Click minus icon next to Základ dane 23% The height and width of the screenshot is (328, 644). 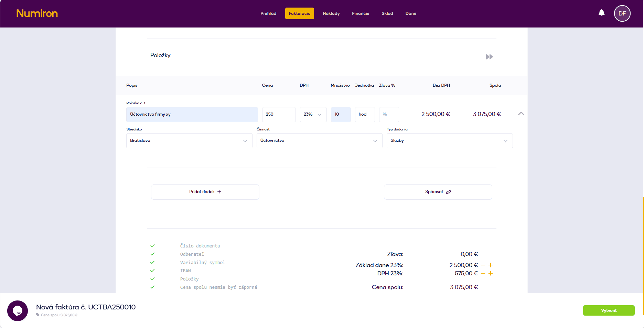click(x=483, y=265)
